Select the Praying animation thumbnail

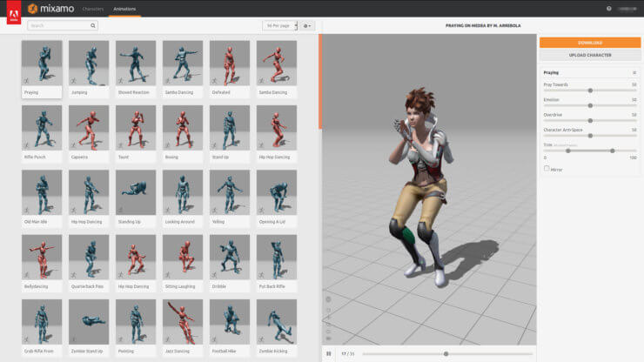(42, 63)
